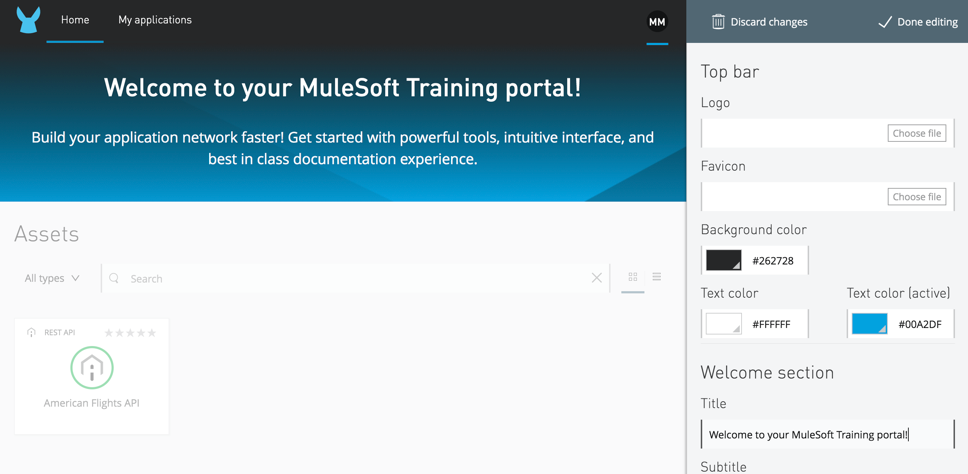This screenshot has width=968, height=474.
Task: Click the 'Text color (active)' label
Action: [x=898, y=293]
